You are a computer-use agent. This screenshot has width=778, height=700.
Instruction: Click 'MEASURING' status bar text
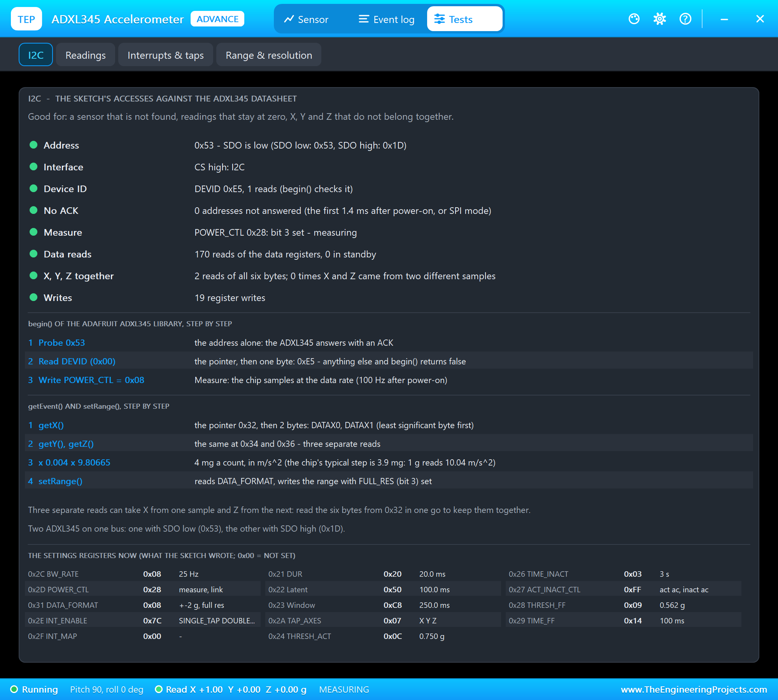pos(344,689)
